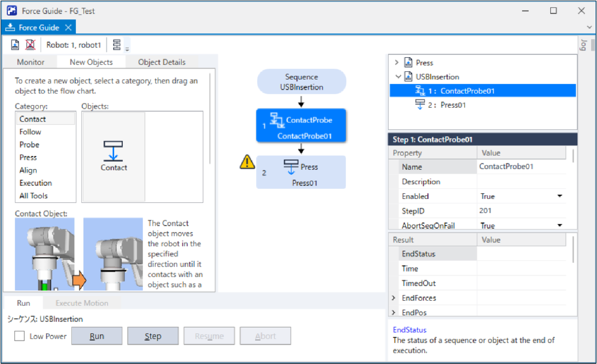Collapse the USBInsertion sequence tree node
Viewport: 597px width, 364px height.
coord(398,77)
